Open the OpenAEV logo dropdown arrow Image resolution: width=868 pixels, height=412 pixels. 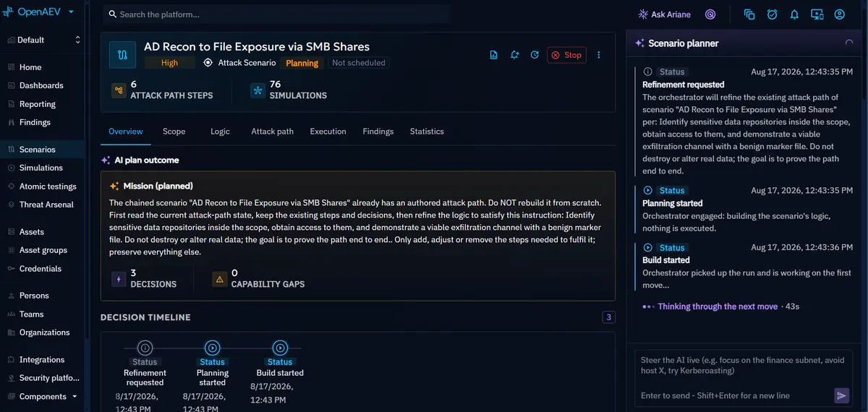coord(71,12)
